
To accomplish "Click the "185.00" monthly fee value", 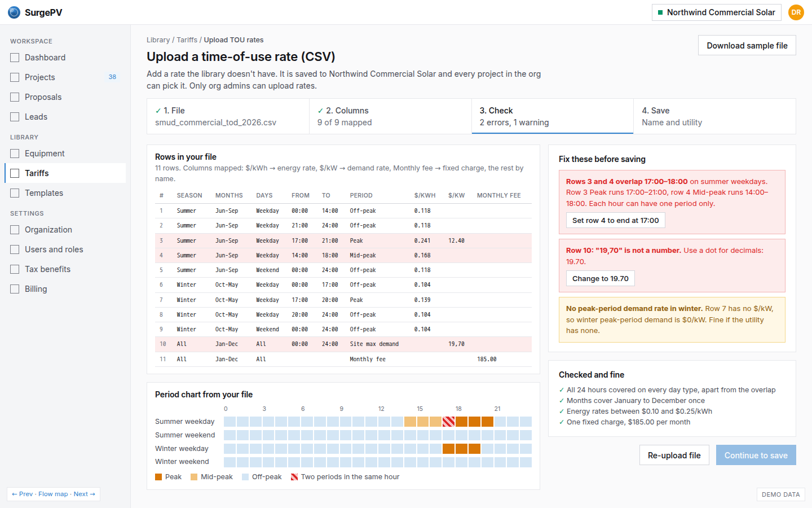I will point(487,359).
